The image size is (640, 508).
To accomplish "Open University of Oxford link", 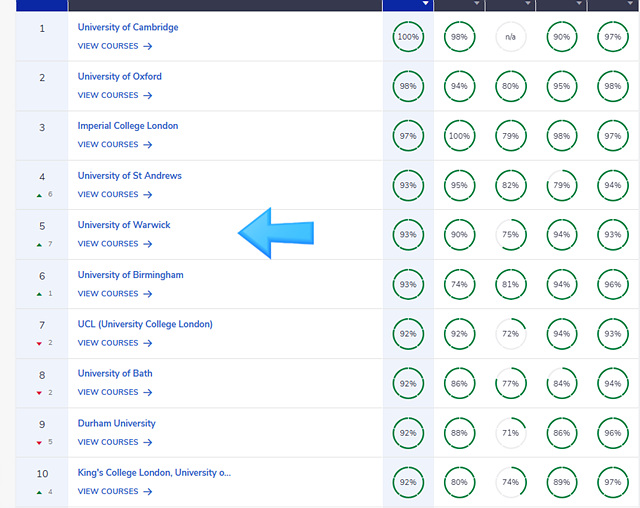I will click(x=120, y=77).
